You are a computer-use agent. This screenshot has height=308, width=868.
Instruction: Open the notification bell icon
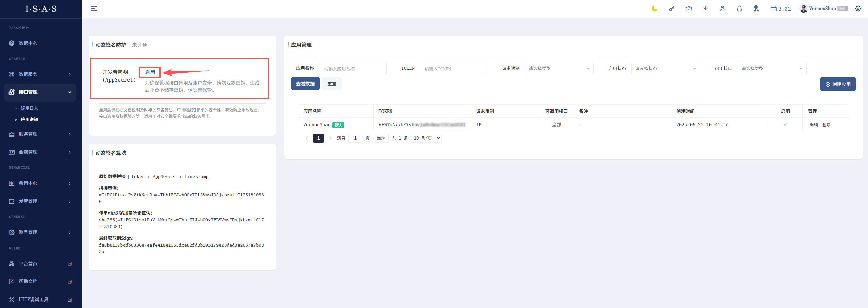tap(739, 9)
